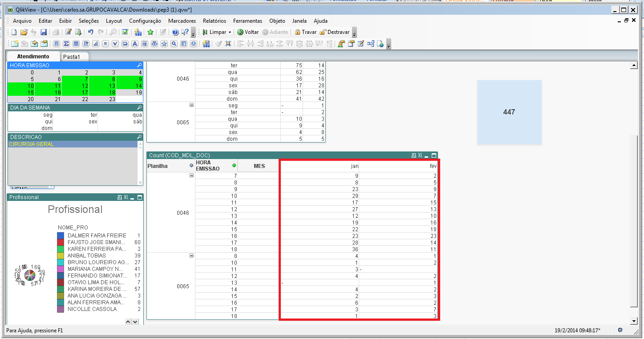The width and height of the screenshot is (644, 339).
Task: Select the Atendimento sheet tab
Action: [x=33, y=57]
